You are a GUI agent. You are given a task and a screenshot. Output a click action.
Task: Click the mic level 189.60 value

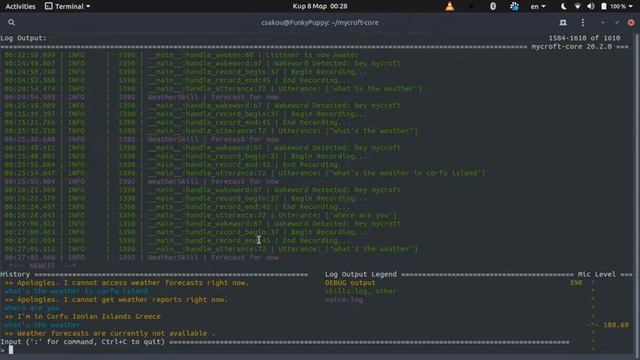(616, 325)
